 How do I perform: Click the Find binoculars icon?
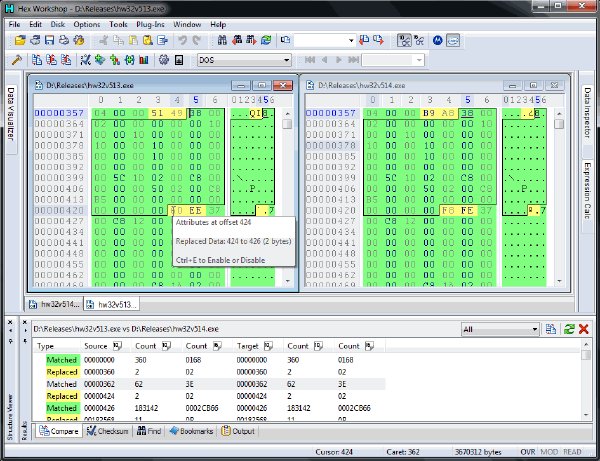coord(222,40)
